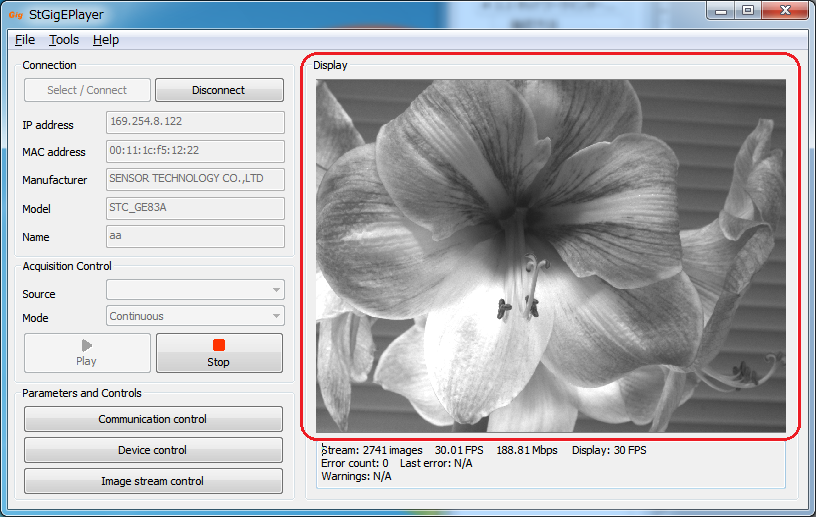Open Image stream control parameters
Viewport: 816px width, 517px height.
click(153, 481)
